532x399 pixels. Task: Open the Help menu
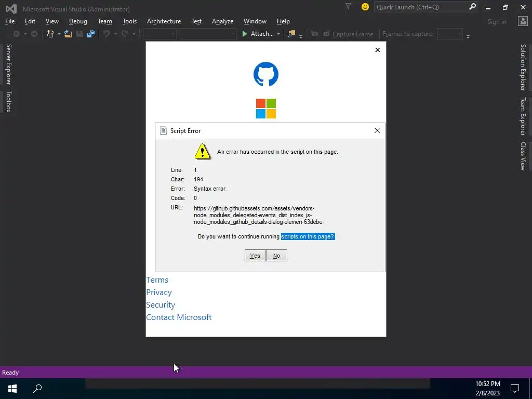pyautogui.click(x=283, y=21)
